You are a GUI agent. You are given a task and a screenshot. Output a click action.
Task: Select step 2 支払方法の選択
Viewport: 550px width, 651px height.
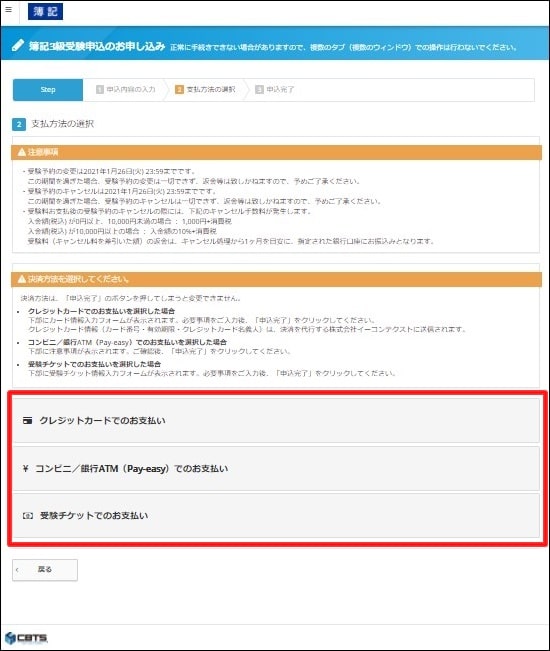(x=205, y=90)
